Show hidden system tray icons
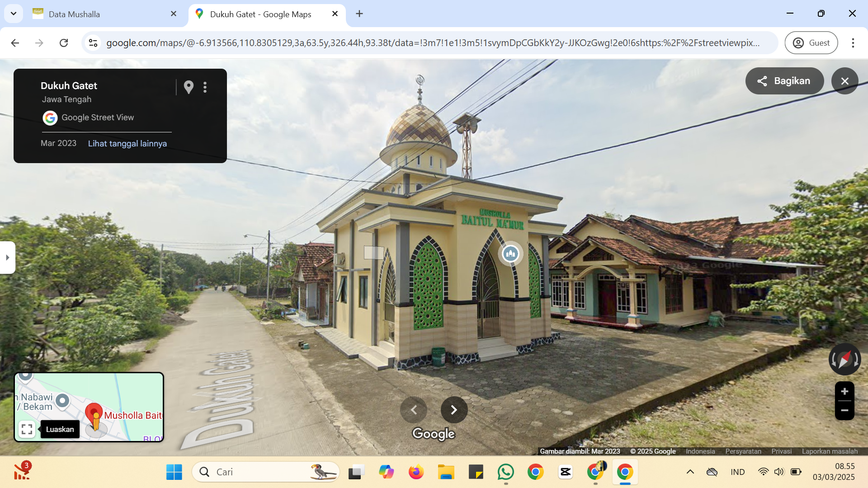The image size is (868, 488). pyautogui.click(x=690, y=472)
